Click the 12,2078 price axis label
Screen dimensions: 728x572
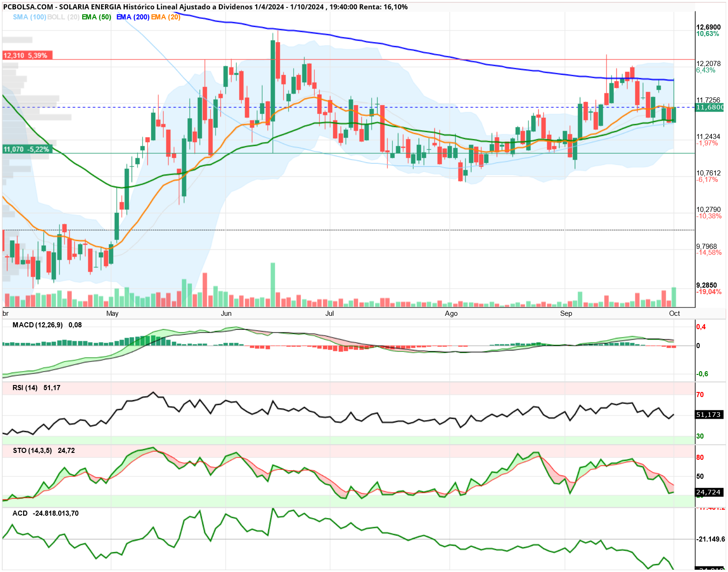click(x=708, y=64)
